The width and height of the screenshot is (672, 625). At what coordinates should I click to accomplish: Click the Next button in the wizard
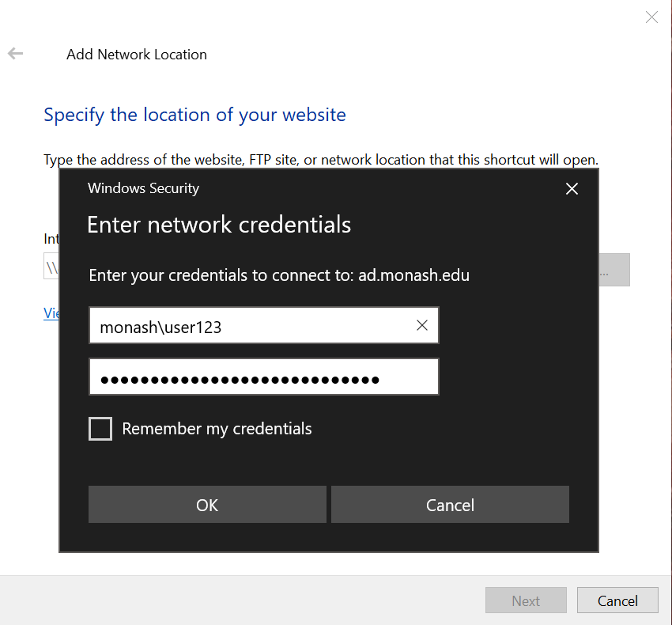pyautogui.click(x=526, y=600)
